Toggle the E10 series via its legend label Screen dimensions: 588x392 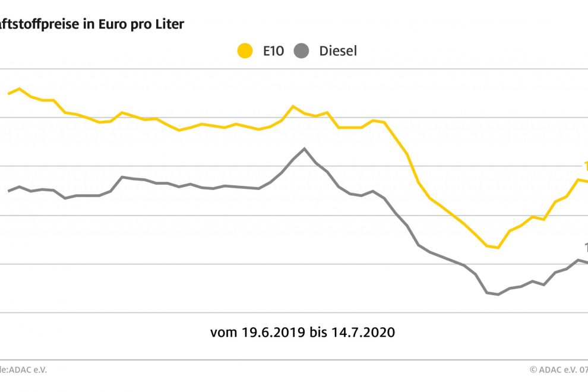(x=273, y=51)
